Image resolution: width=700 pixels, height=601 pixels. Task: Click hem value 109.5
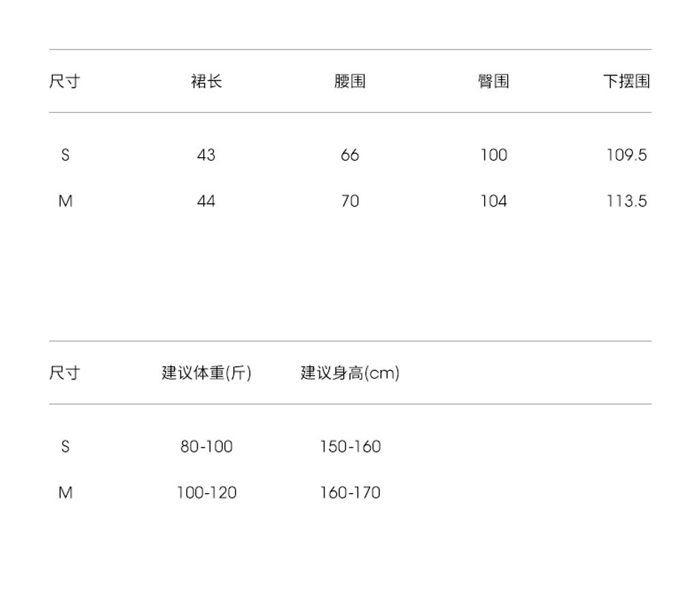click(626, 155)
